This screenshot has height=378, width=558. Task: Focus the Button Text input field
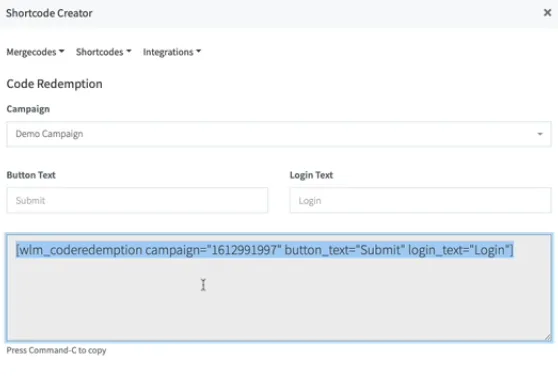coord(137,200)
